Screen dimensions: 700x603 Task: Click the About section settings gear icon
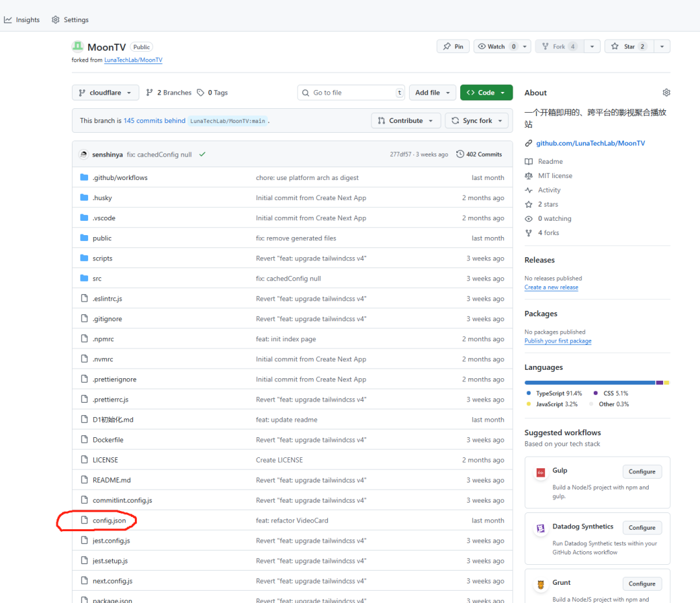(x=666, y=93)
